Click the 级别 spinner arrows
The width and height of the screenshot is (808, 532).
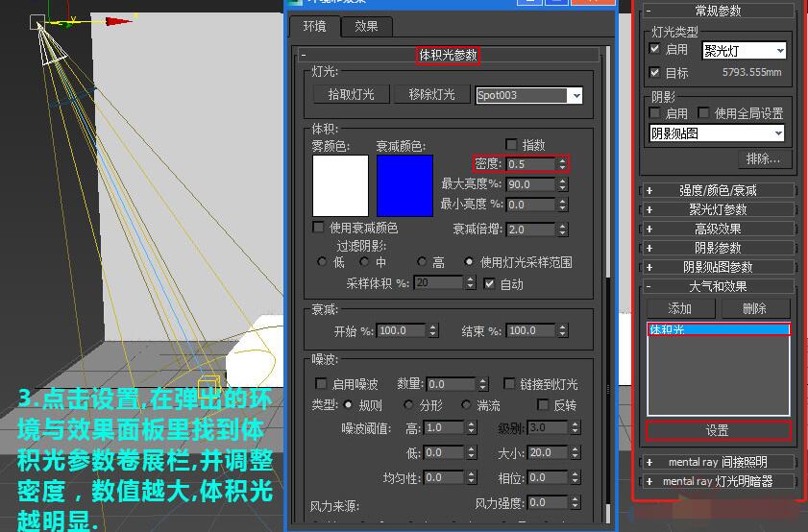click(575, 427)
